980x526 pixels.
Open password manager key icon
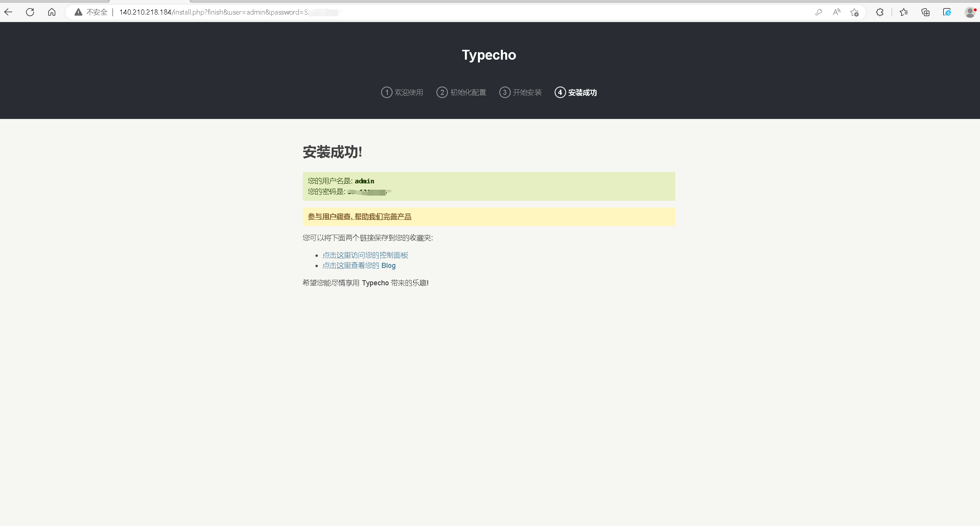[x=819, y=12]
